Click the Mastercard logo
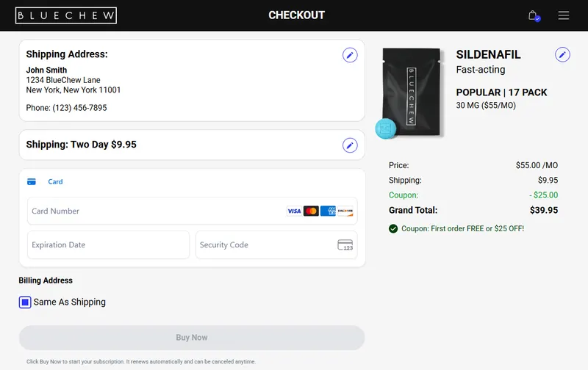Screen dimensions: 588x370 311,211
